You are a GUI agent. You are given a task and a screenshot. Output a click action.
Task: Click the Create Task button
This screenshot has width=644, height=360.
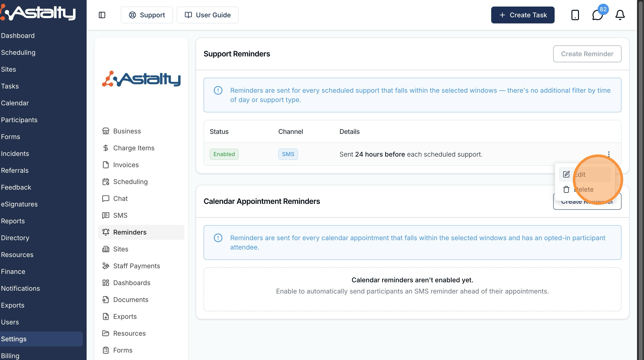[523, 15]
